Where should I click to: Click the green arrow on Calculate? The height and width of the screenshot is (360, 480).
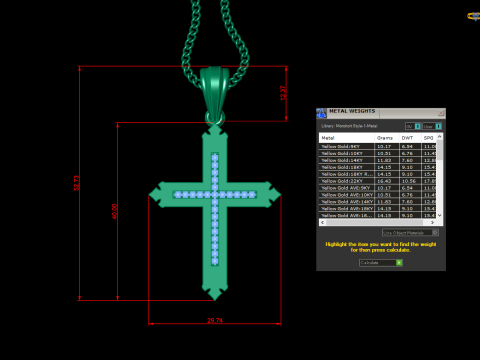point(399,263)
